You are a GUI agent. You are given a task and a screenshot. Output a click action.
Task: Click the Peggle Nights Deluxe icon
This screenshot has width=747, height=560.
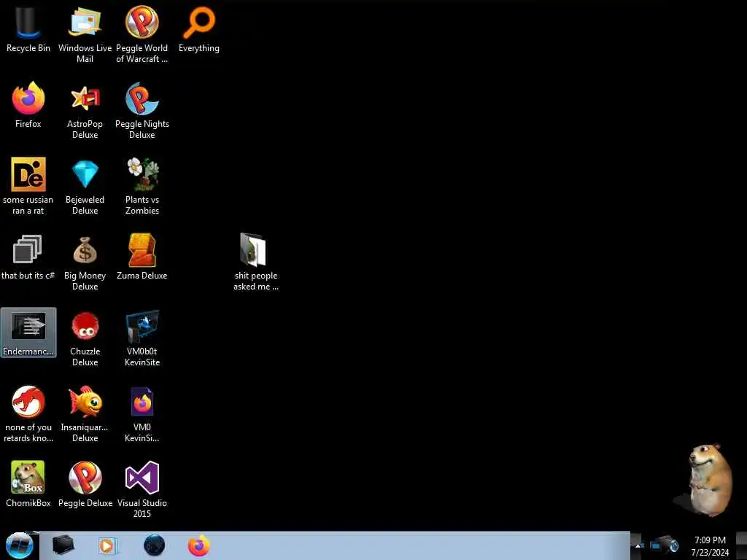click(x=142, y=111)
